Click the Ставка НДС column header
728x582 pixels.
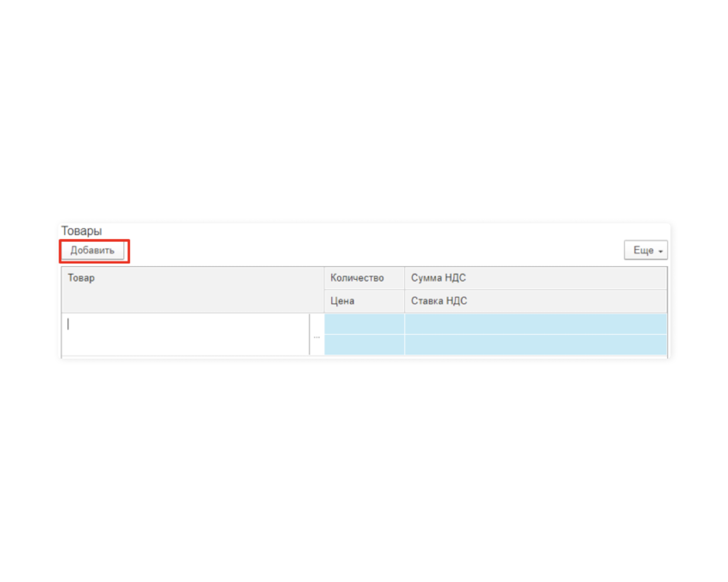[536, 301]
